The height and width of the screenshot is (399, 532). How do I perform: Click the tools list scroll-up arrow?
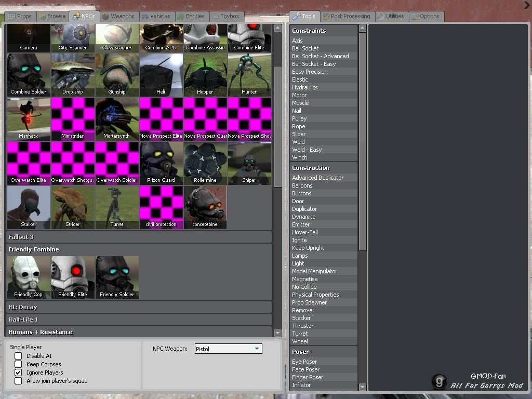(x=362, y=28)
